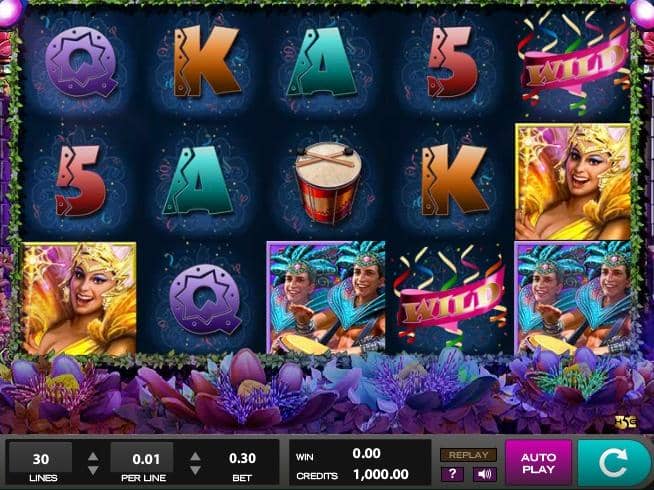Click the 30 lines value field
Image resolution: width=654 pixels, height=490 pixels.
(40, 458)
